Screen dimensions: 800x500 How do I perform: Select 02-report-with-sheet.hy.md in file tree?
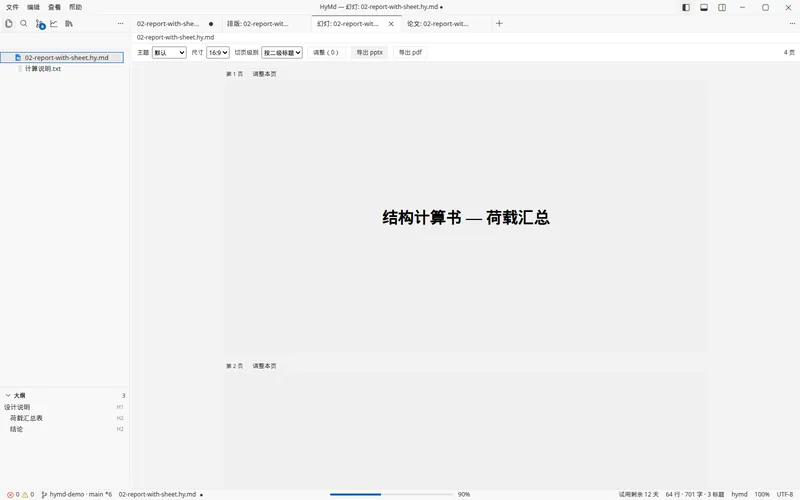click(62, 58)
